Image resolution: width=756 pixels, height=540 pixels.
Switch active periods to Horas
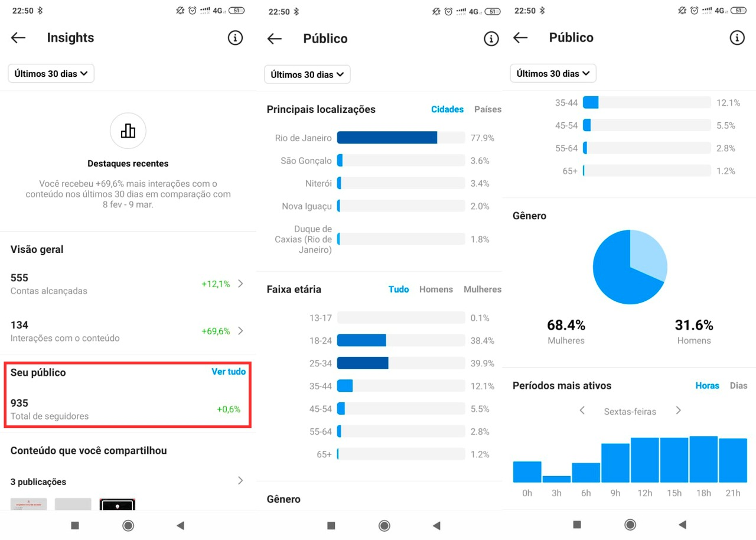click(x=707, y=386)
